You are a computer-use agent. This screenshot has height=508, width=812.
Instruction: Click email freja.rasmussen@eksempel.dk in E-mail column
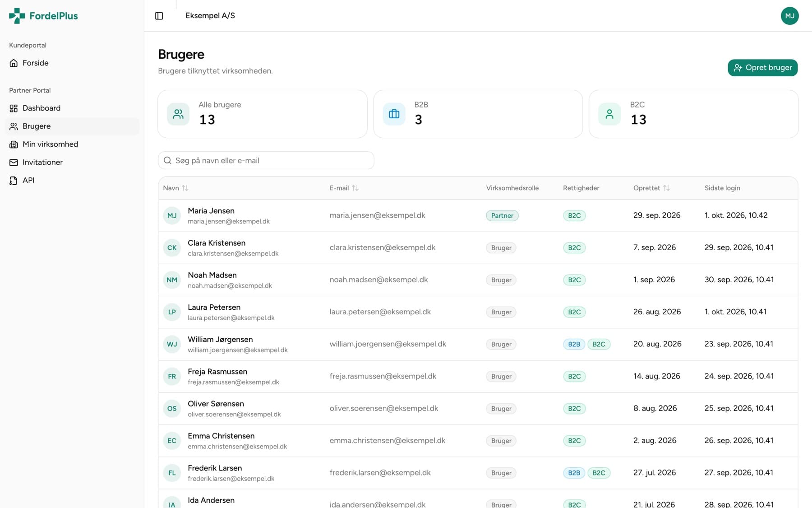tap(383, 376)
